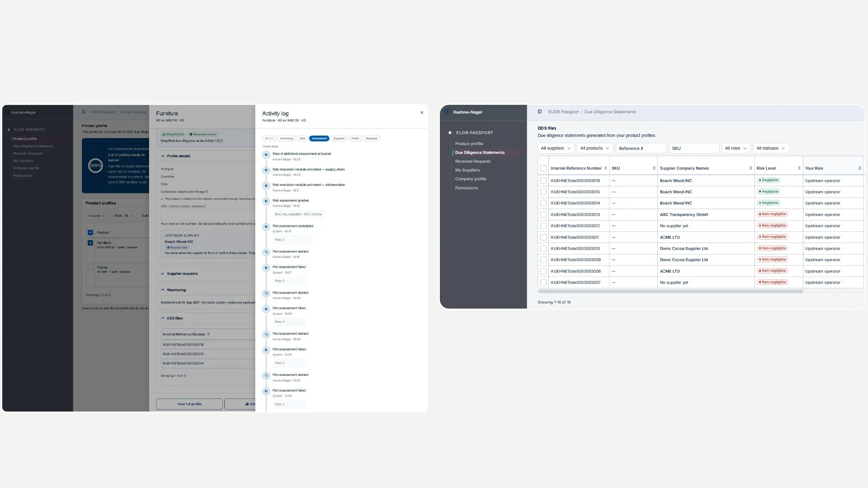868x488 pixels.
Task: Click the shield icon beside 'Risk assessment graded'
Action: point(266,201)
